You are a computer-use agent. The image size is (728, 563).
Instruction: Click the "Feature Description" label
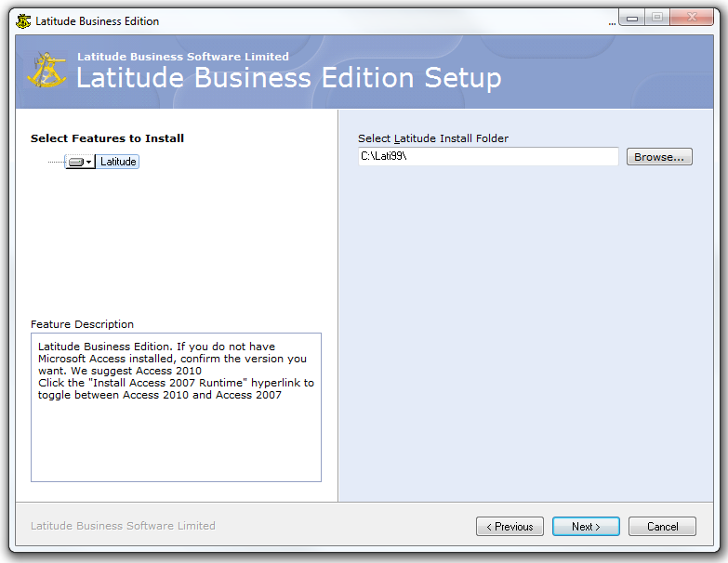82,324
